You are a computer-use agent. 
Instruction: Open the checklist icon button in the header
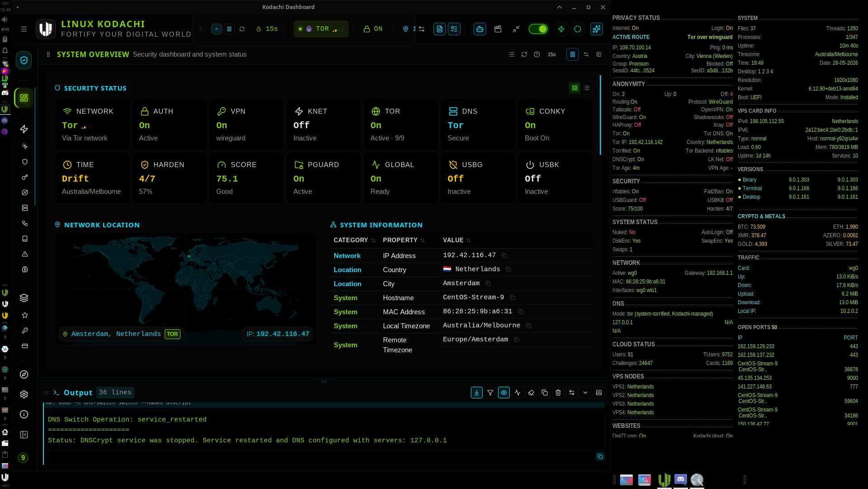click(454, 29)
